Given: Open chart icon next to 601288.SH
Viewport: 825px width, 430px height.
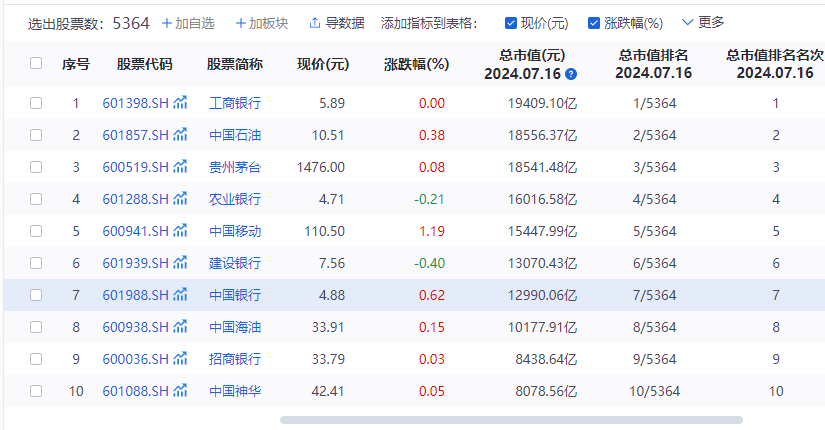Looking at the screenshot, I should (x=180, y=199).
